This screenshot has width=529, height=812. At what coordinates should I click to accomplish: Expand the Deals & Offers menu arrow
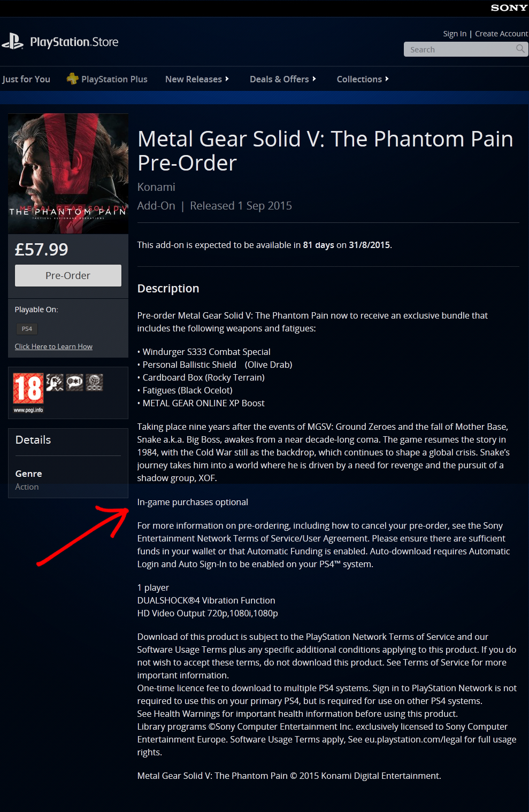click(314, 79)
